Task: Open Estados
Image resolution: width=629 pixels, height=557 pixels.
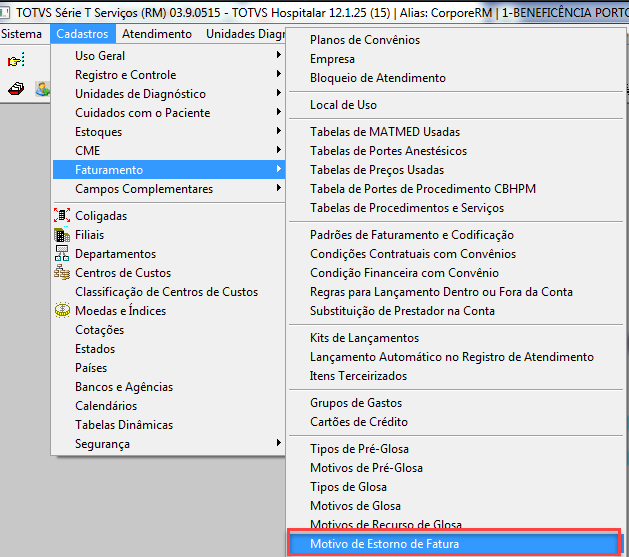Action: 168,349
